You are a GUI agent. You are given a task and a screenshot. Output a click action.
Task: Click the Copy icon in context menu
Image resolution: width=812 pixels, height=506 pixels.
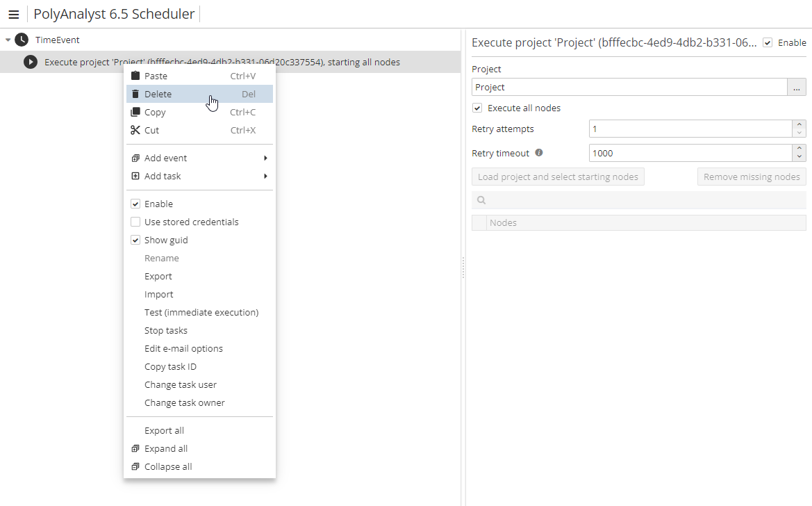point(135,112)
